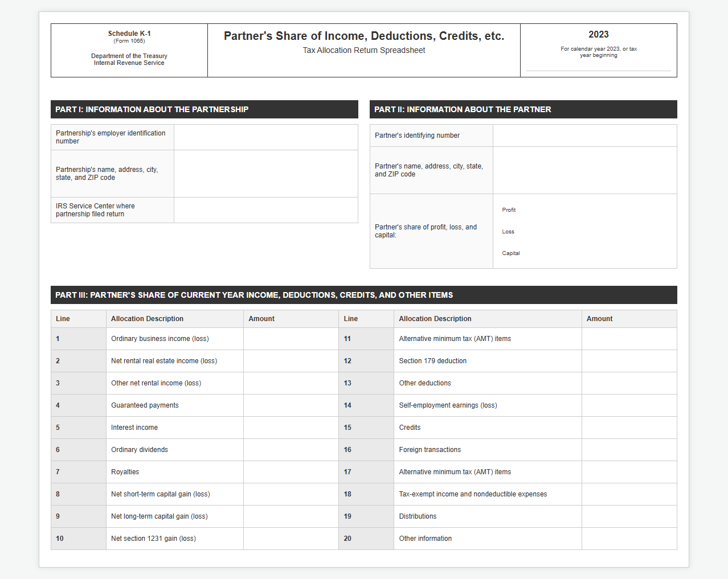Click the Loss share label
Viewport: 728px width, 579px height.
pos(508,232)
